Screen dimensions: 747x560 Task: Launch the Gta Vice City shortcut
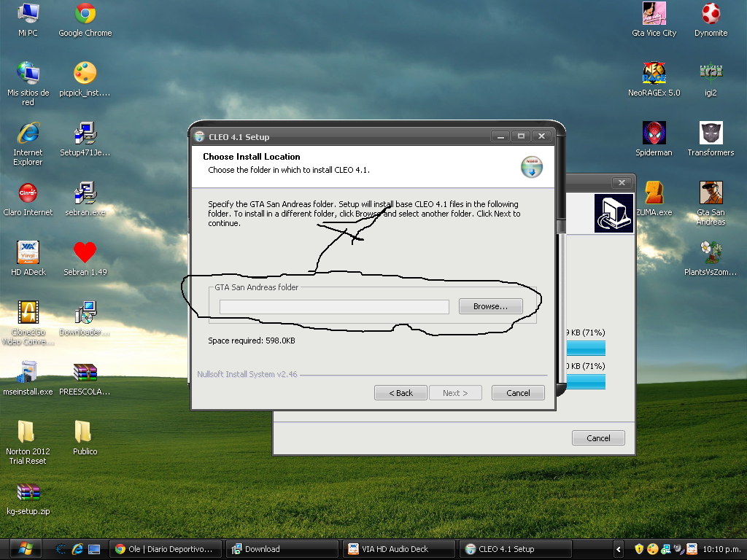pos(654,20)
